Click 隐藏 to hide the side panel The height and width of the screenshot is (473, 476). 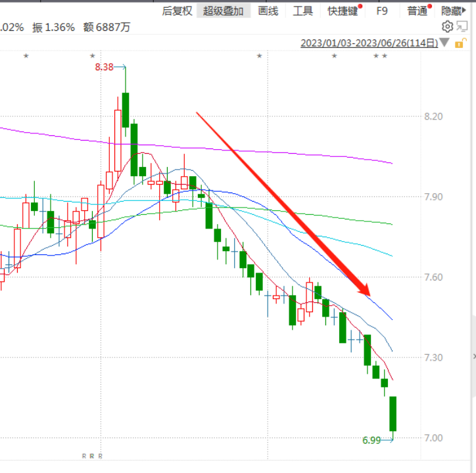453,11
